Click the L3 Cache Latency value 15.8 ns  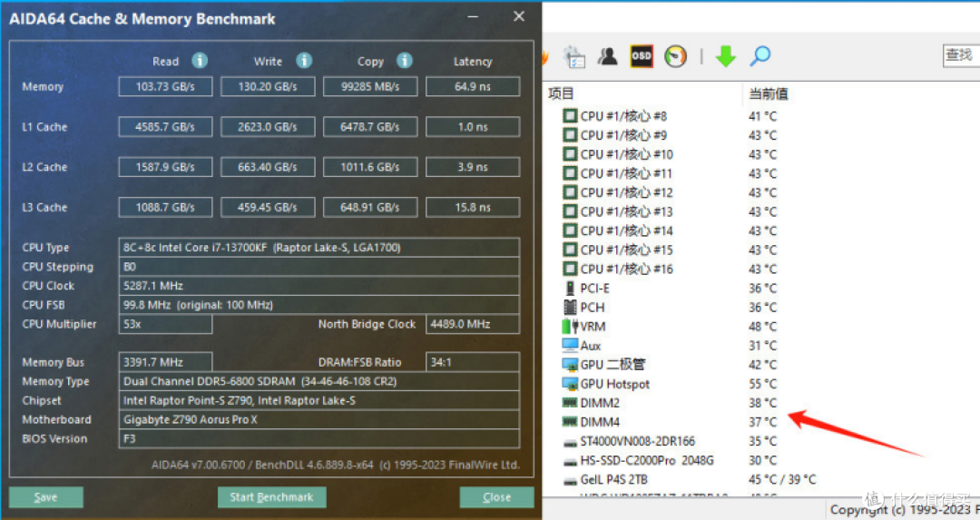(473, 207)
